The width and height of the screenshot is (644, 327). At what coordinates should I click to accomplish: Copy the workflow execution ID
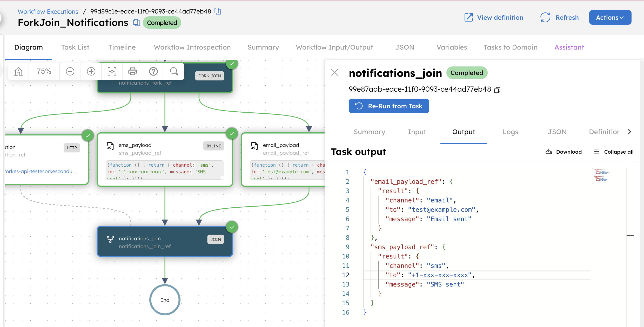217,11
